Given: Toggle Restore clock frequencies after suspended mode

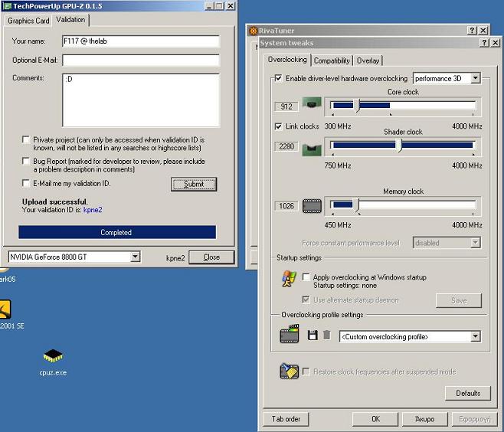Looking at the screenshot, I should click(306, 371).
